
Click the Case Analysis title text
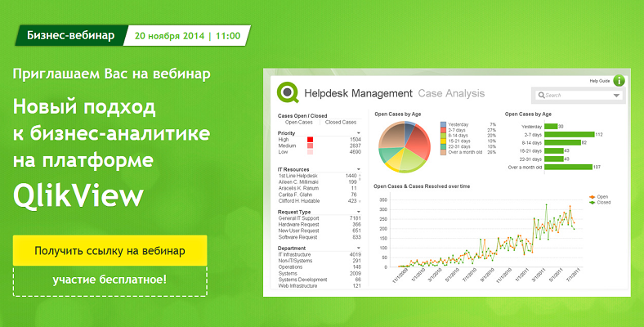[x=451, y=93]
